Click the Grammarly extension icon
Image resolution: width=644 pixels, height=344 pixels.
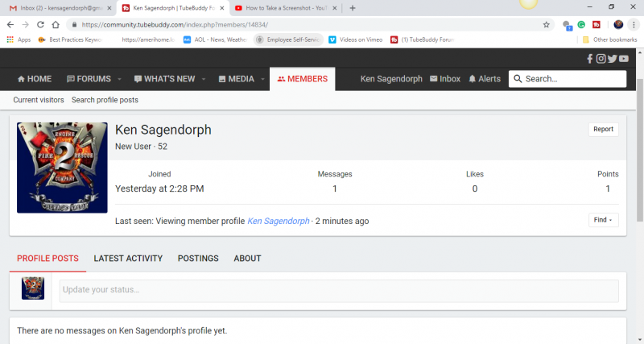[x=581, y=24]
